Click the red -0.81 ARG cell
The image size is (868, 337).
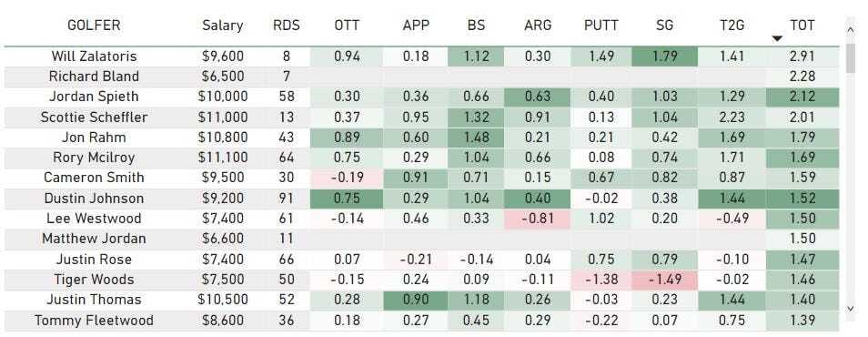tap(538, 219)
